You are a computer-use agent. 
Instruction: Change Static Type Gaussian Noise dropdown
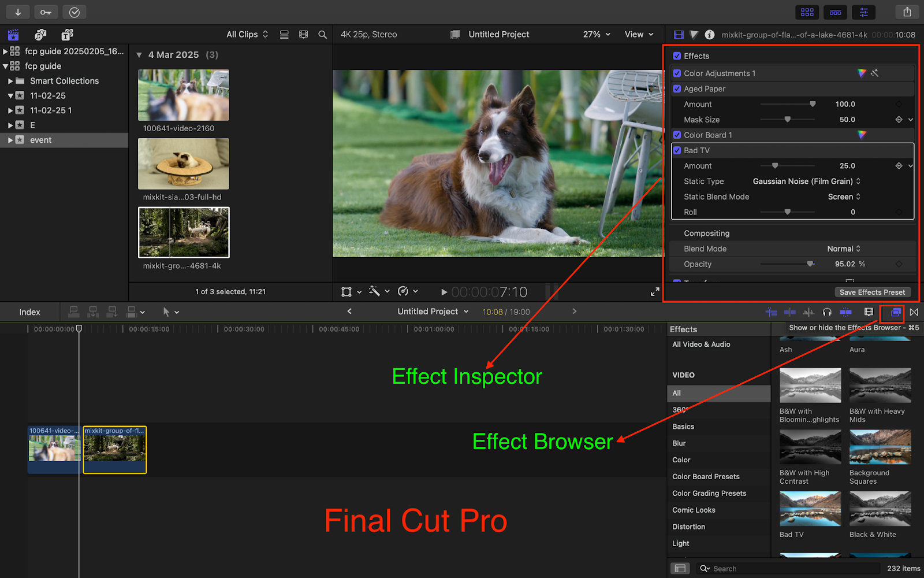click(807, 181)
